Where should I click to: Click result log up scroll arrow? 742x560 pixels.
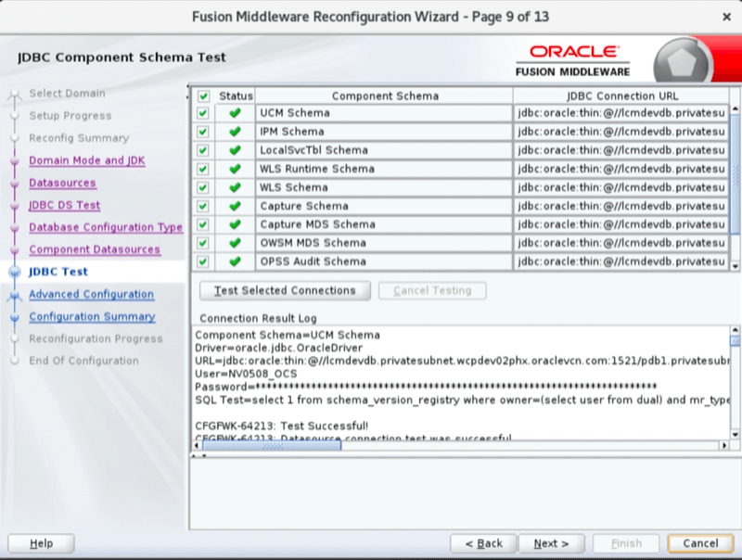[x=735, y=330]
